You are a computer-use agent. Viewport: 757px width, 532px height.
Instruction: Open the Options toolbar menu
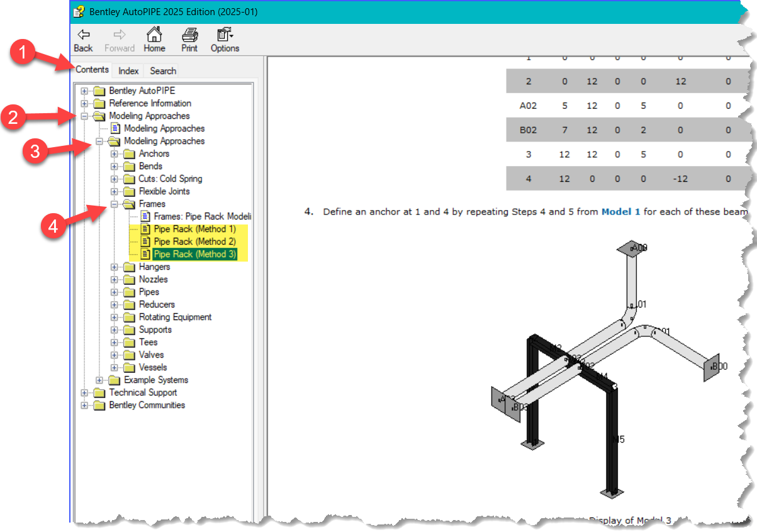tap(225, 40)
